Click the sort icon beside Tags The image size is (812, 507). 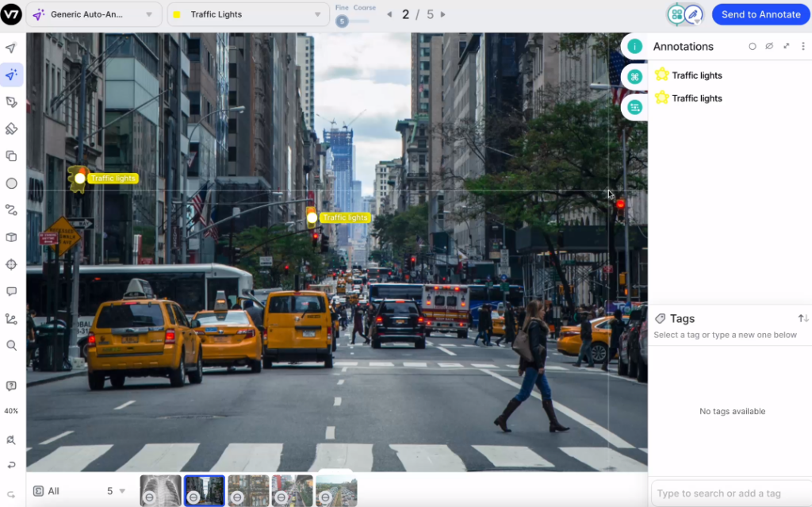[x=803, y=318]
